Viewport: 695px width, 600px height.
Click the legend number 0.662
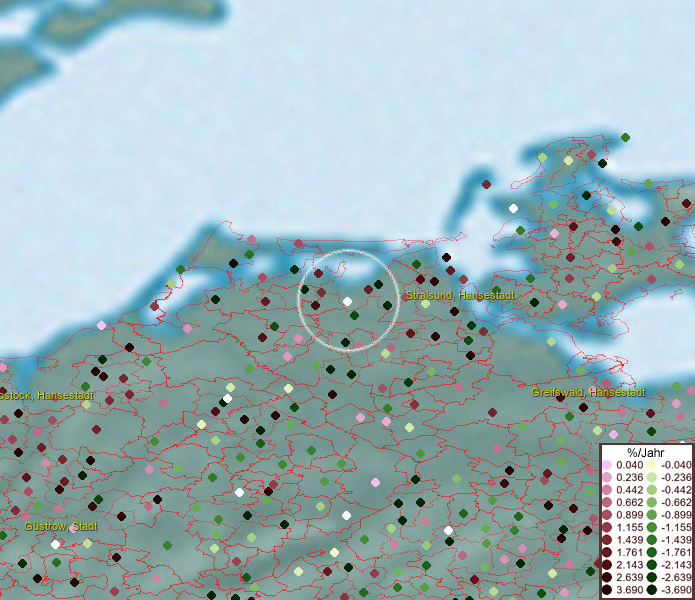pyautogui.click(x=629, y=503)
